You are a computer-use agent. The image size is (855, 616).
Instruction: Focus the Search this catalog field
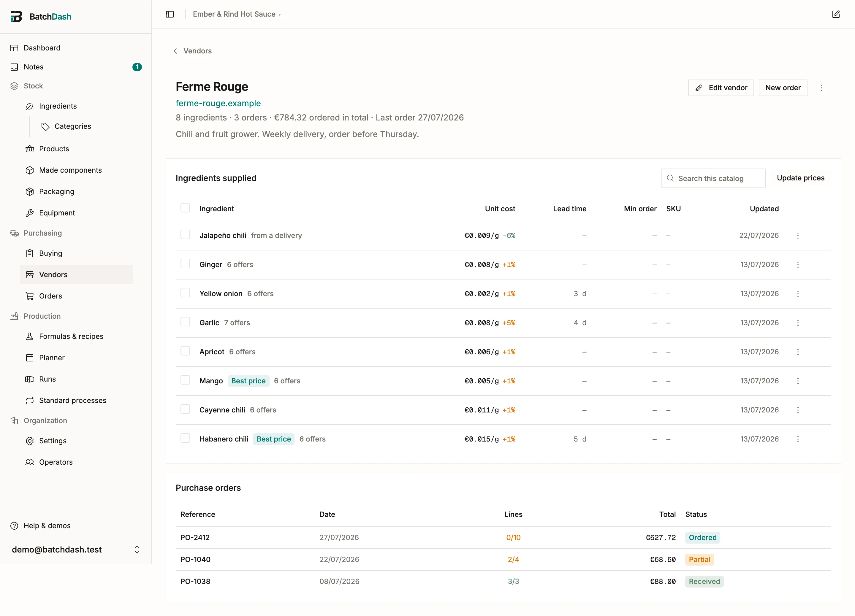point(713,178)
